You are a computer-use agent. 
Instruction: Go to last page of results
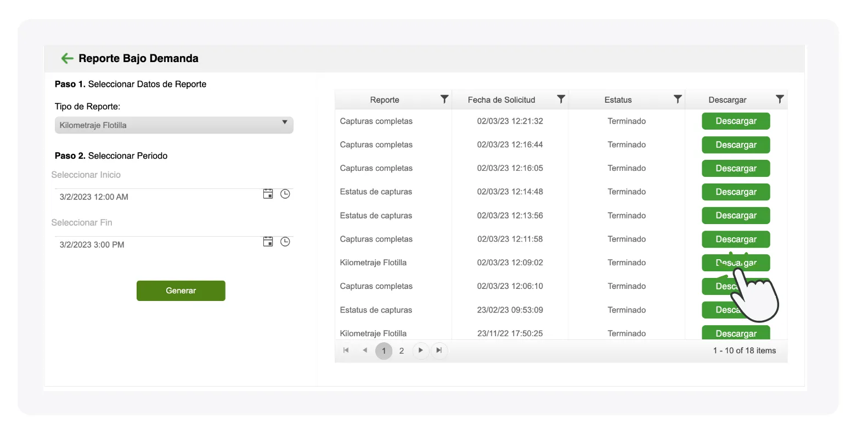(x=439, y=350)
